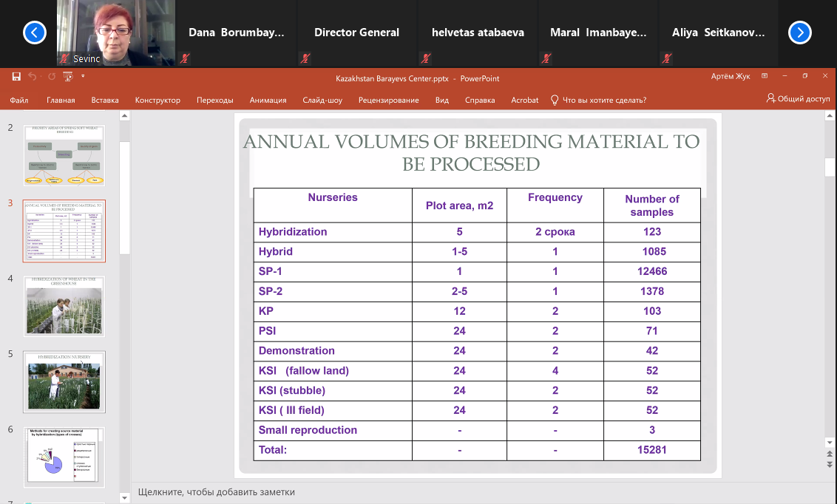Screen dimensions: 837x504
Task: Open the Справка ribbon tab
Action: 480,100
